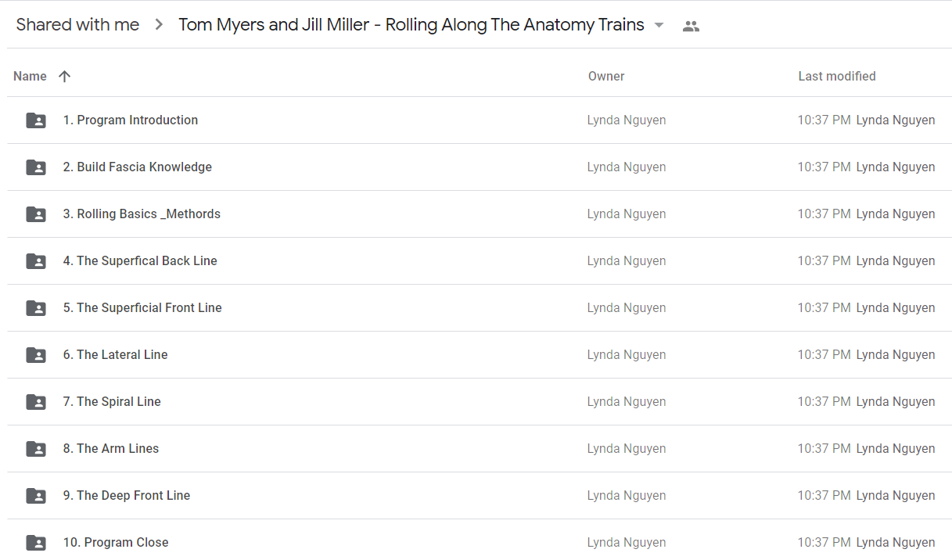The image size is (952, 560).
Task: Select the shared folder icon for Rolling Basics
Action: pyautogui.click(x=36, y=214)
